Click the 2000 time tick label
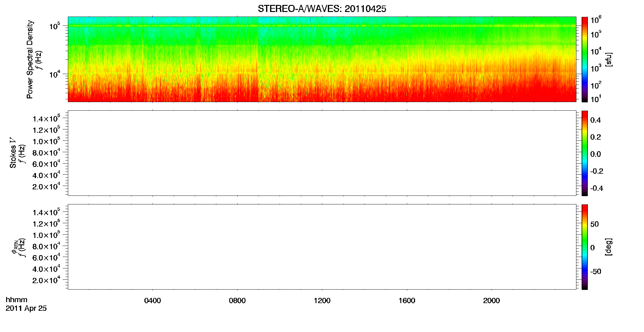The width and height of the screenshot is (644, 332). point(492,301)
